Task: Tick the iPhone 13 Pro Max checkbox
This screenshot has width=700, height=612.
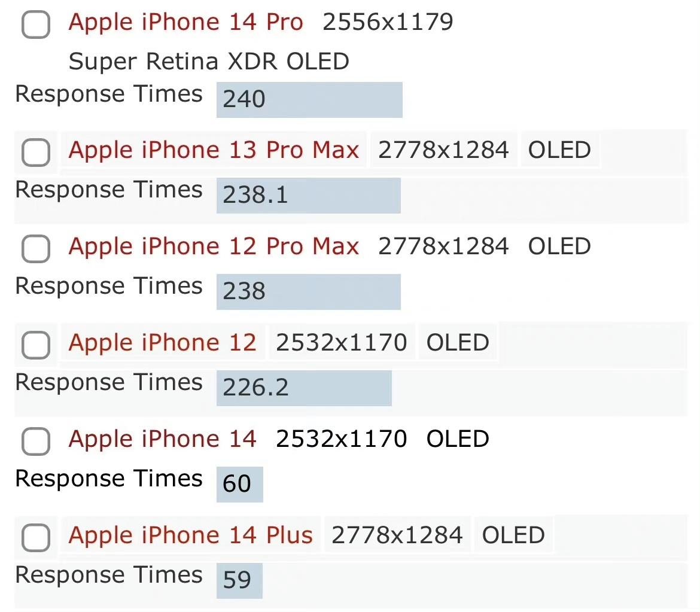Action: pos(35,153)
